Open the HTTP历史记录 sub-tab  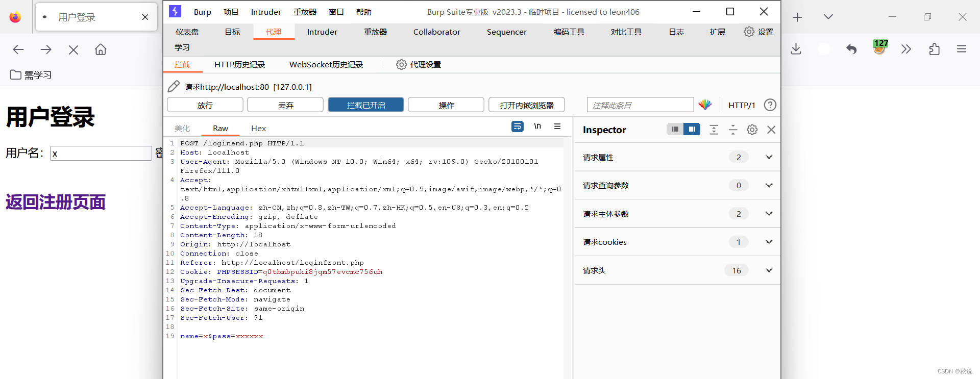240,65
